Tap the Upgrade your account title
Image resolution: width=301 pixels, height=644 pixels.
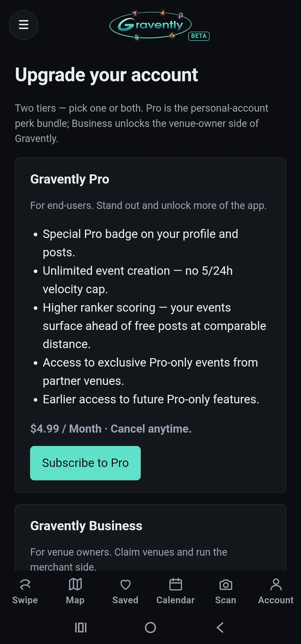point(106,75)
